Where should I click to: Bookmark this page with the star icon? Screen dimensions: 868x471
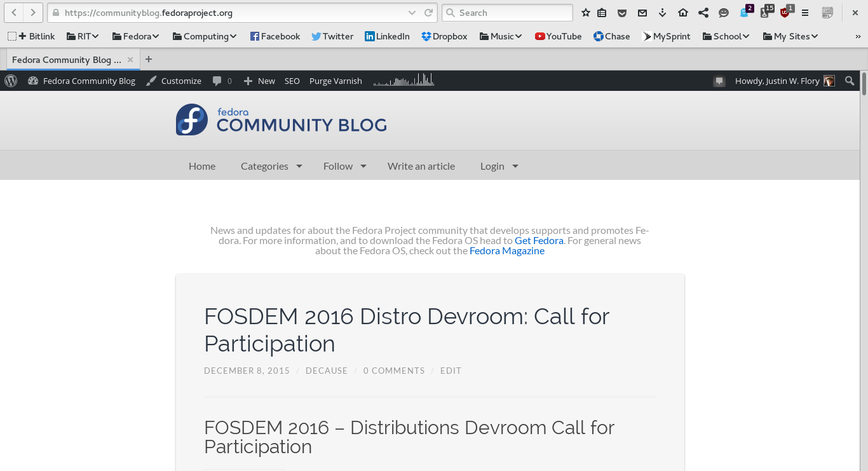point(586,13)
